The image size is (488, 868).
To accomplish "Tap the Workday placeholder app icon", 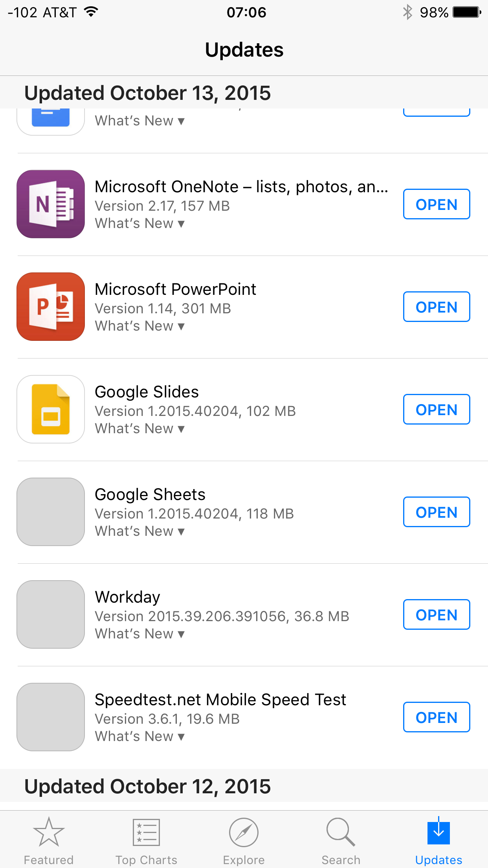I will [51, 614].
